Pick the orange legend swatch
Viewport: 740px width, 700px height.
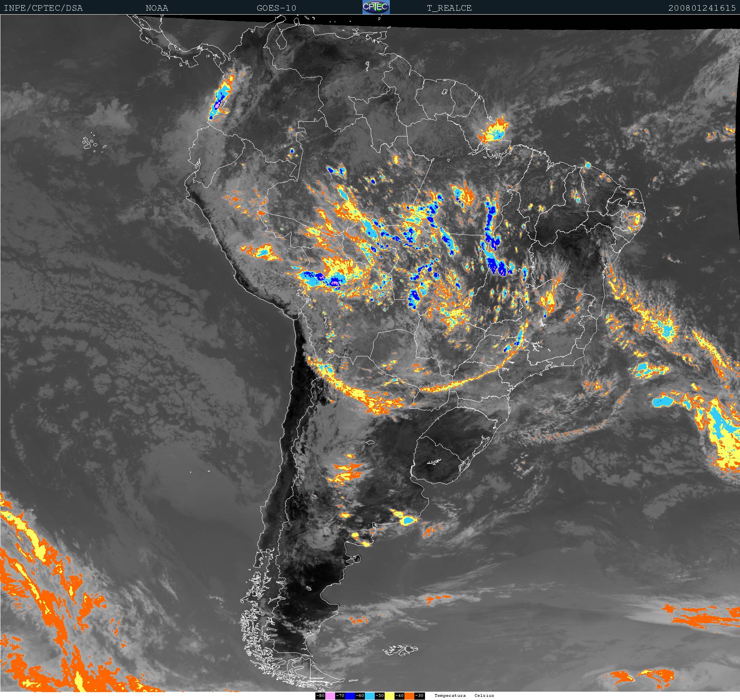[x=409, y=696]
